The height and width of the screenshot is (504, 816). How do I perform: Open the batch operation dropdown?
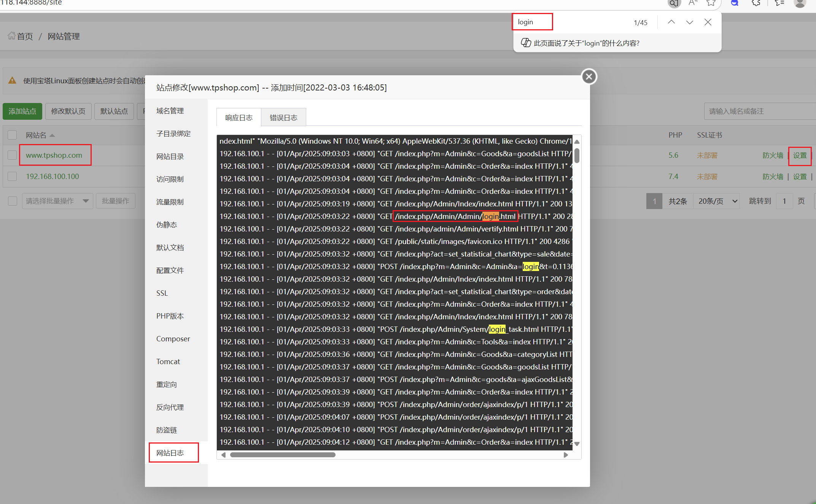[x=57, y=201]
